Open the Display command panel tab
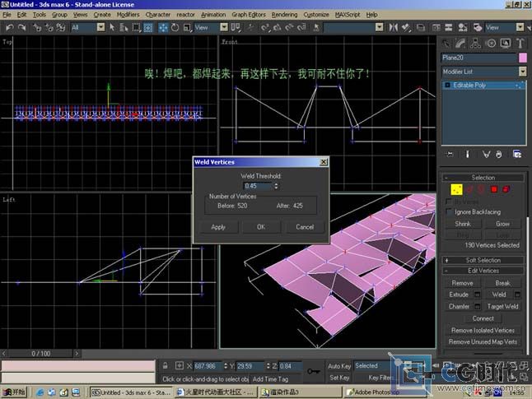Screen dimensions: 532x399 (505, 44)
